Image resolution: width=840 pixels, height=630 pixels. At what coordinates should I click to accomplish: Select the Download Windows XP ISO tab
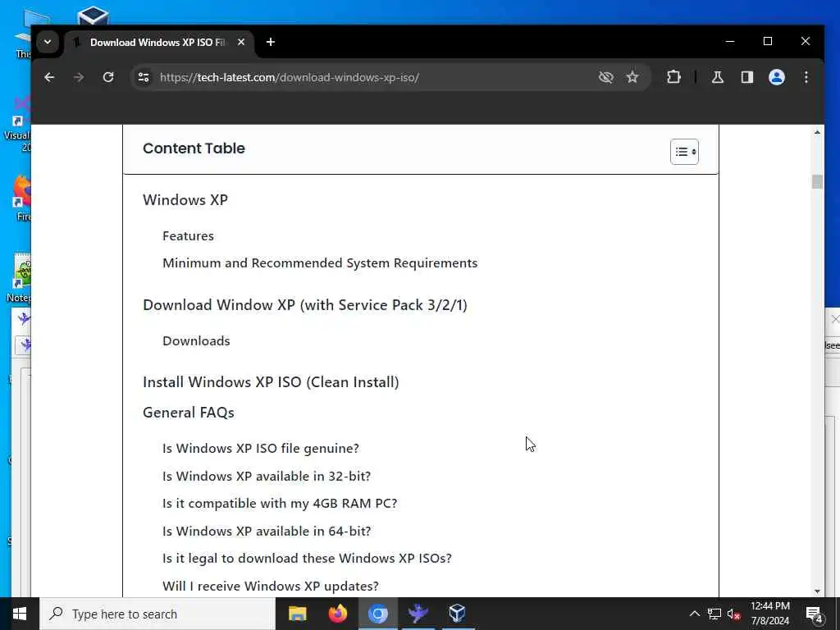pos(158,43)
